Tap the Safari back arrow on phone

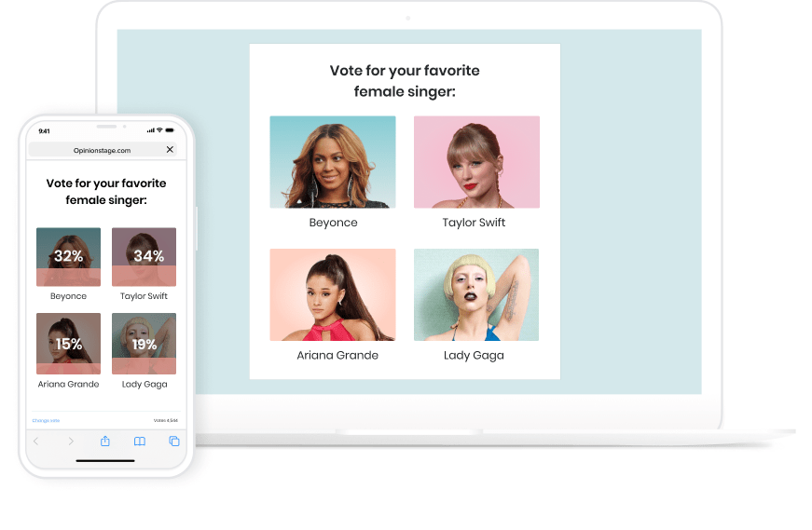[x=36, y=442]
